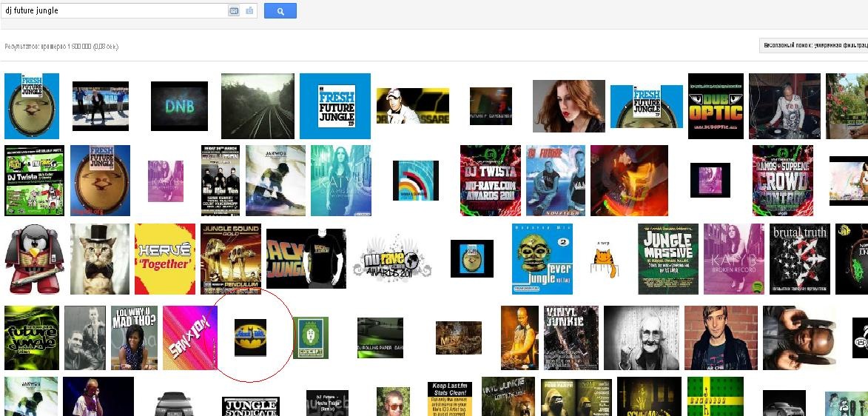Select the Dub Optic image result
This screenshot has width=868, height=416.
tap(715, 106)
